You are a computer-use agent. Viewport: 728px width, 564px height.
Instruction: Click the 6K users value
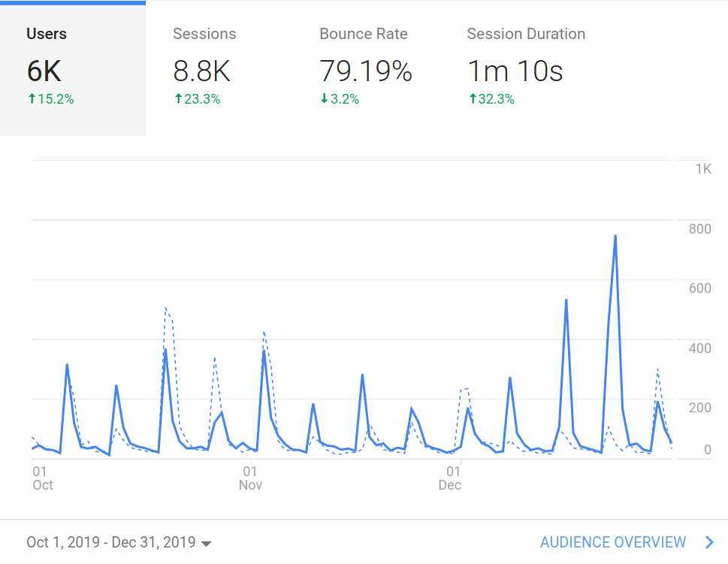click(44, 71)
